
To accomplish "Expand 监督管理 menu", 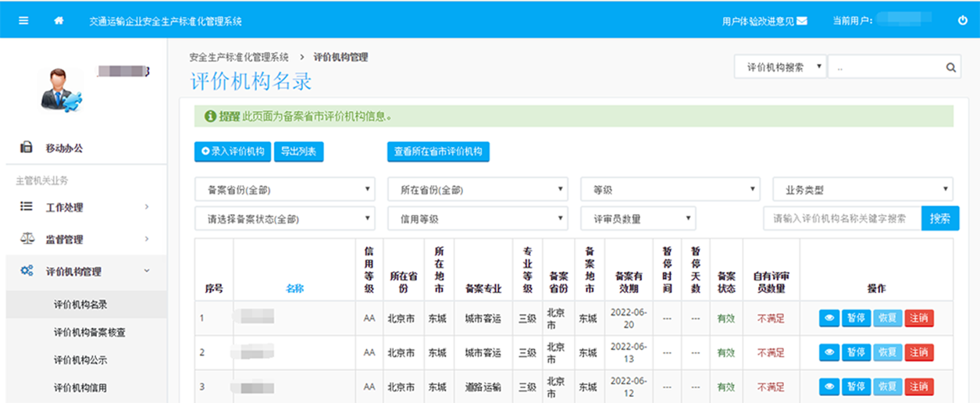I will click(86, 239).
